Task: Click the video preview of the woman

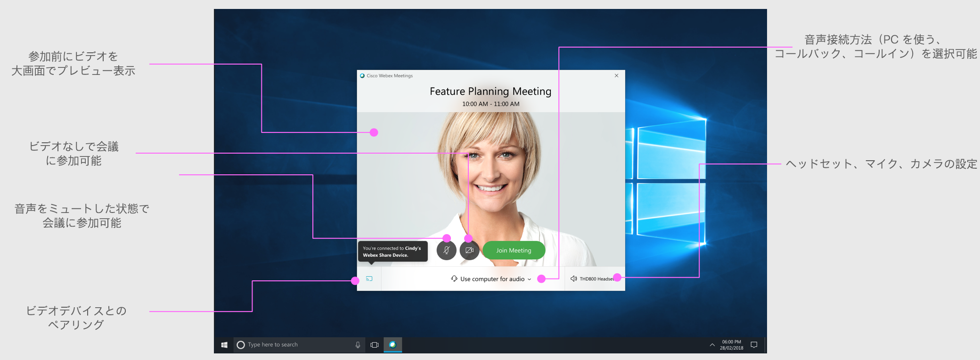Action: 490,179
